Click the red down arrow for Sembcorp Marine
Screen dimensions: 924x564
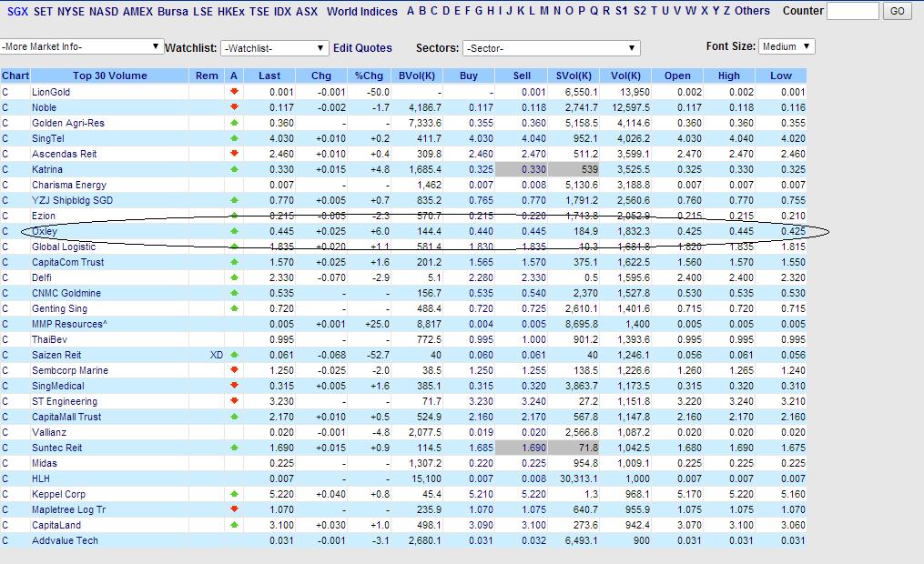pos(234,369)
